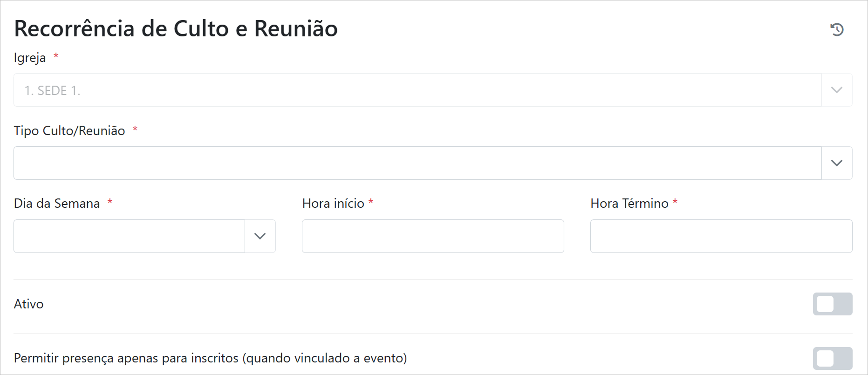Viewport: 868px width, 375px height.
Task: Click the Permitir presença apenas para inscritos label
Action: tap(210, 358)
